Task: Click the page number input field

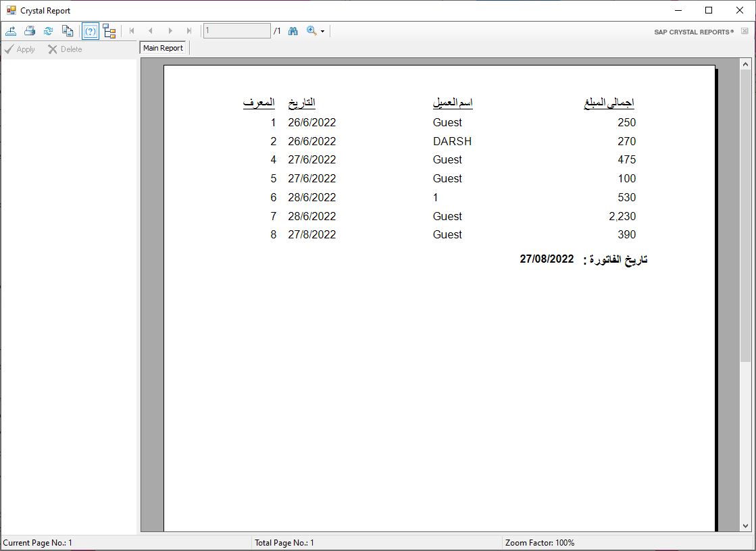Action: (x=236, y=31)
